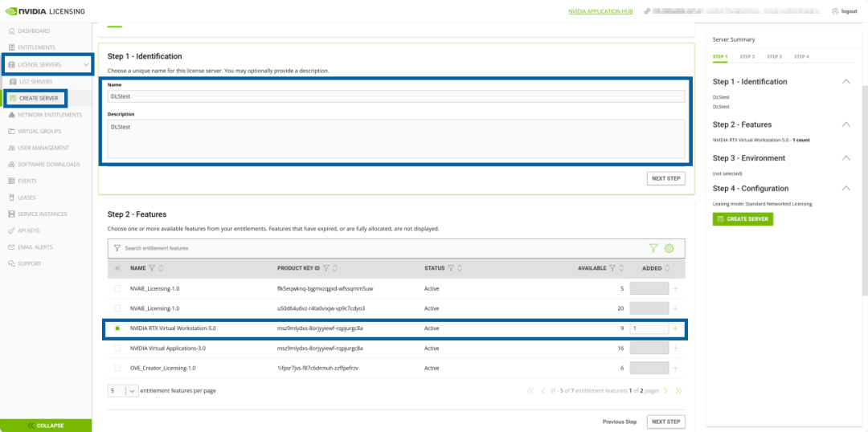Click the Name input field

(x=396, y=96)
